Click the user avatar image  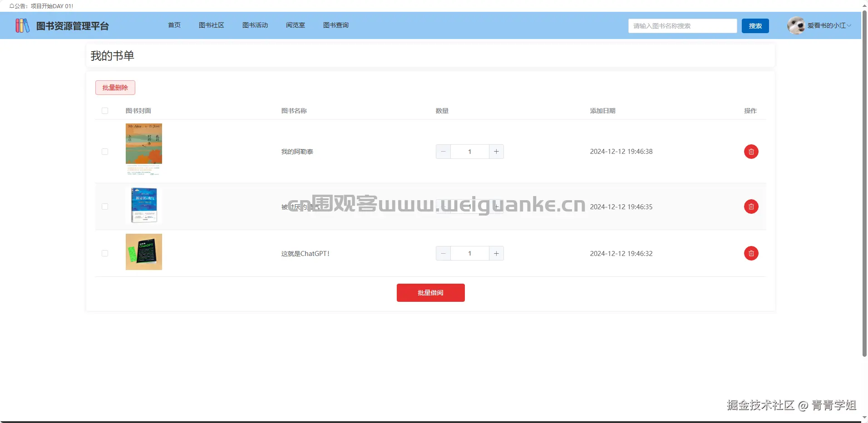[x=796, y=25]
